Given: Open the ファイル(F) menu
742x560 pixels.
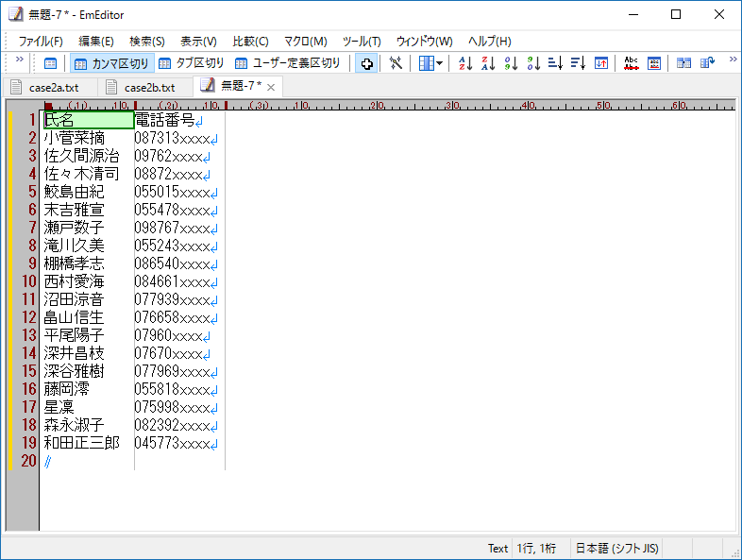Looking at the screenshot, I should pos(41,42).
